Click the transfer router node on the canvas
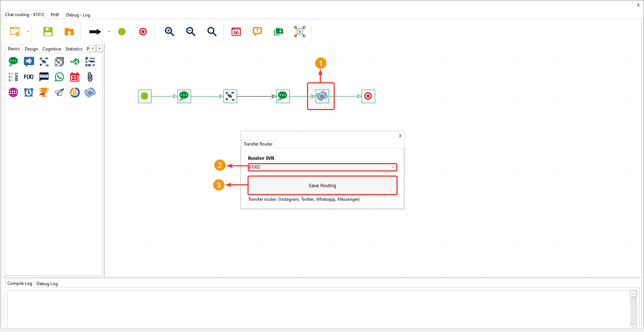Image resolution: width=644 pixels, height=332 pixels. coord(322,96)
